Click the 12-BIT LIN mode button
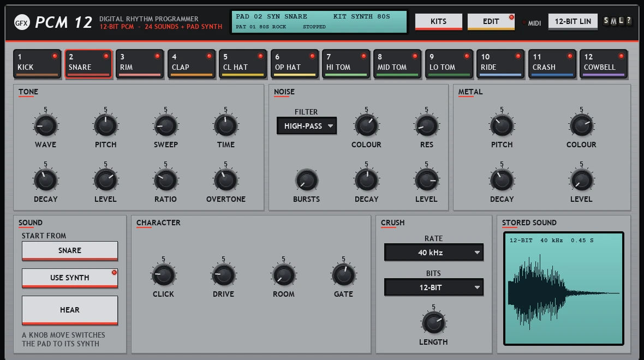Screen dimensions: 644x360 click(573, 22)
